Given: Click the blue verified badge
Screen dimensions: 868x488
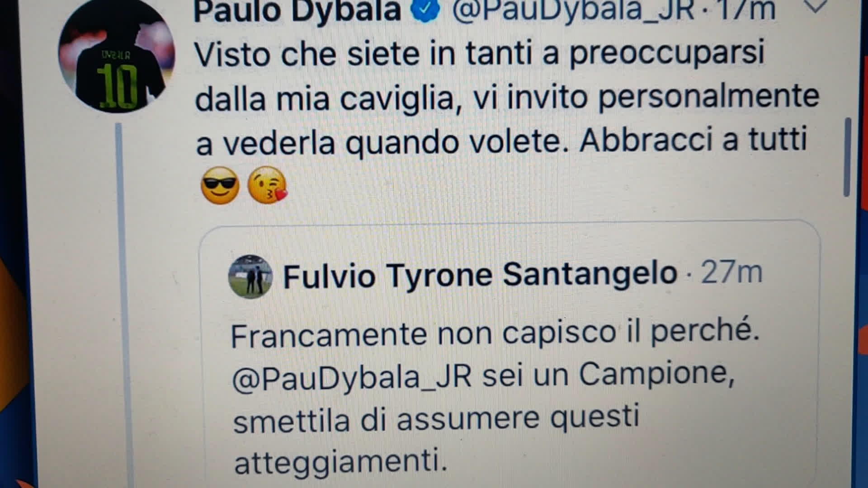Looking at the screenshot, I should click(425, 10).
